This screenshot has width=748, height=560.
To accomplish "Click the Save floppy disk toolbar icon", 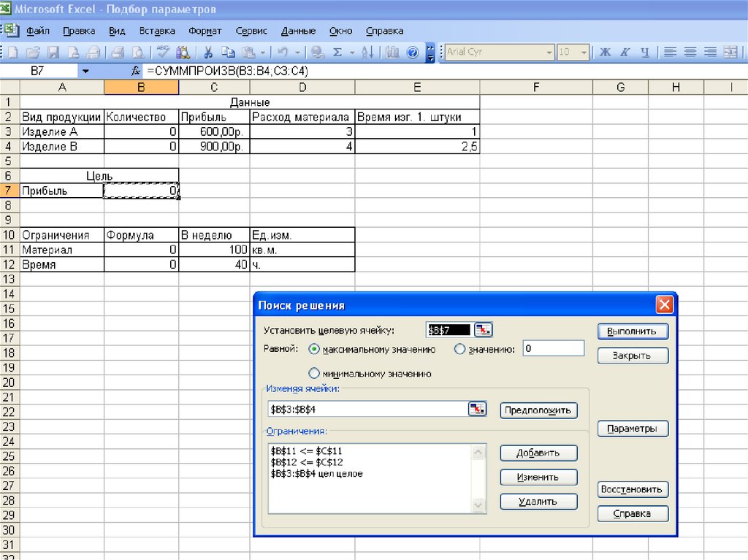I will click(x=53, y=53).
